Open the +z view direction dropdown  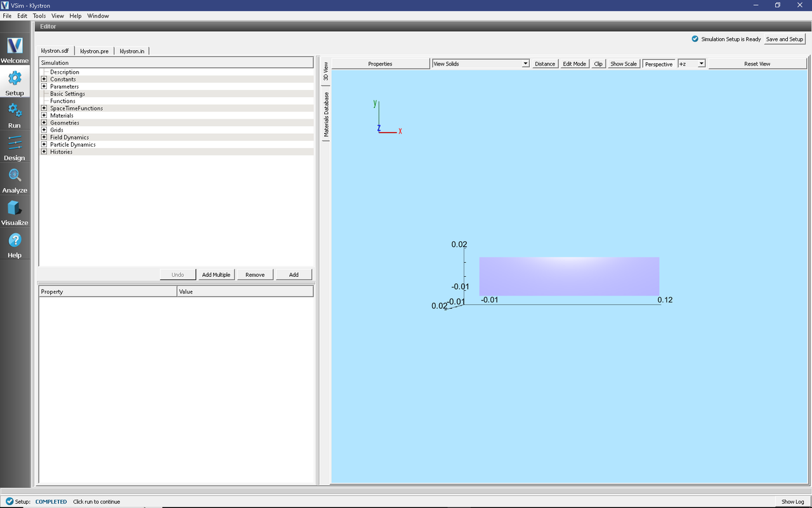point(691,63)
